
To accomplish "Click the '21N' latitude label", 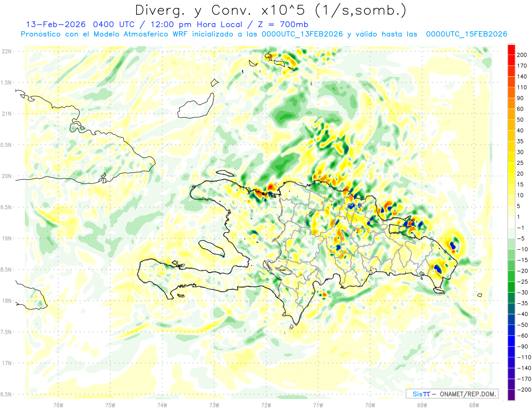I will tap(7, 114).
